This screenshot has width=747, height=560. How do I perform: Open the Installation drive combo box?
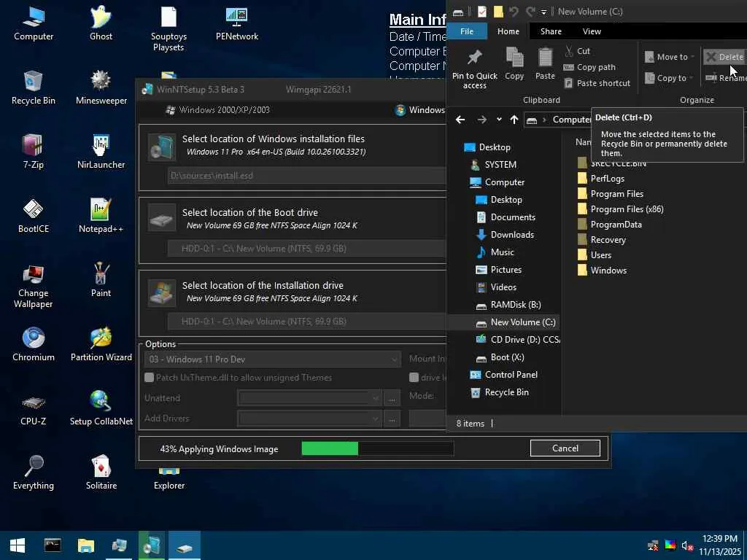[x=307, y=322]
